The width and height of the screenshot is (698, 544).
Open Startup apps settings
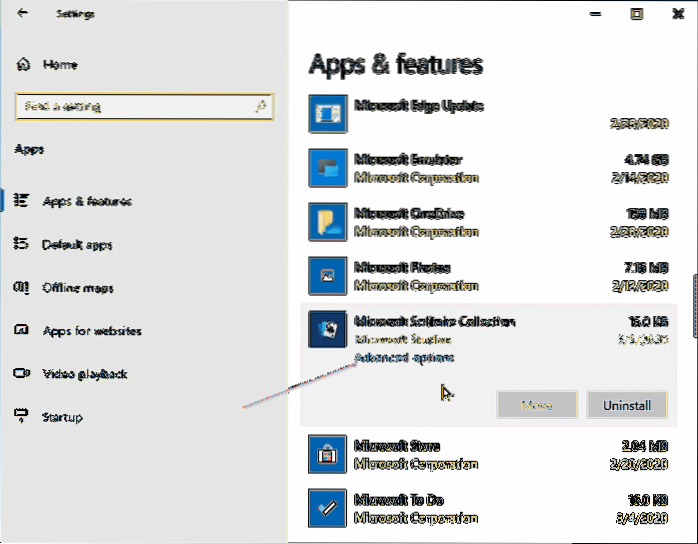coord(62,417)
